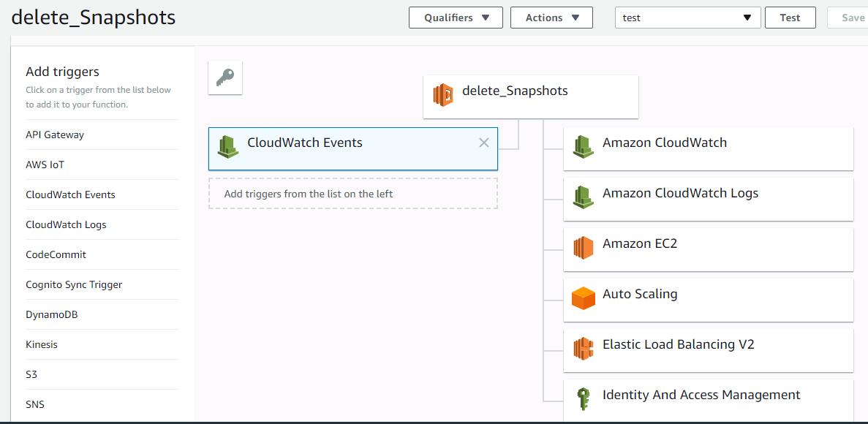
Task: Open the test event selector dropdown
Action: (x=687, y=18)
